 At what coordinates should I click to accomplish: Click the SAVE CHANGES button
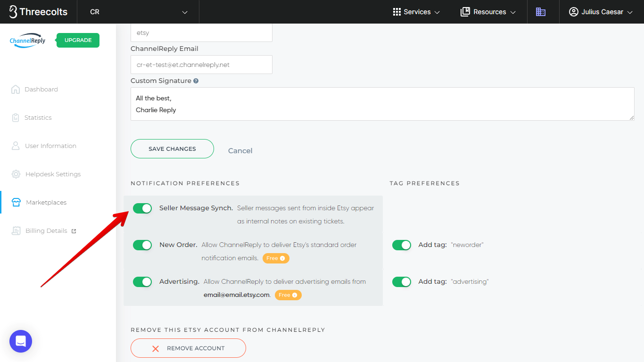click(x=172, y=149)
